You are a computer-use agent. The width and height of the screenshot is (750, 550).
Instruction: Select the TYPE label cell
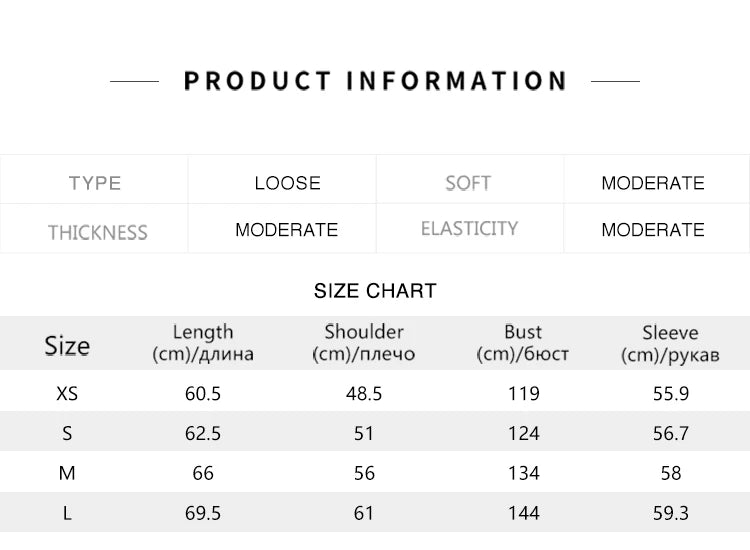(x=95, y=183)
